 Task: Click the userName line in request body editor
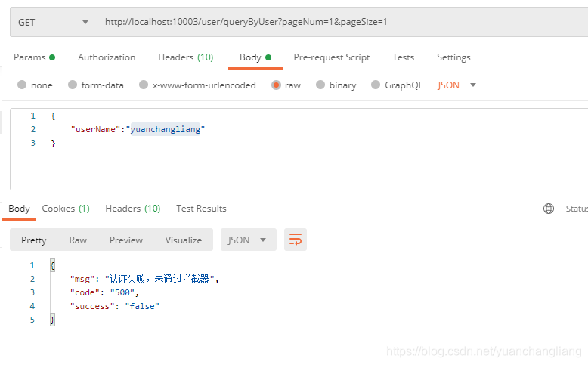click(x=138, y=129)
